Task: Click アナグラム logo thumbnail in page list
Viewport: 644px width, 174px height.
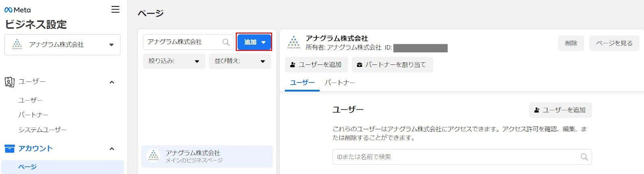Action: (x=153, y=155)
